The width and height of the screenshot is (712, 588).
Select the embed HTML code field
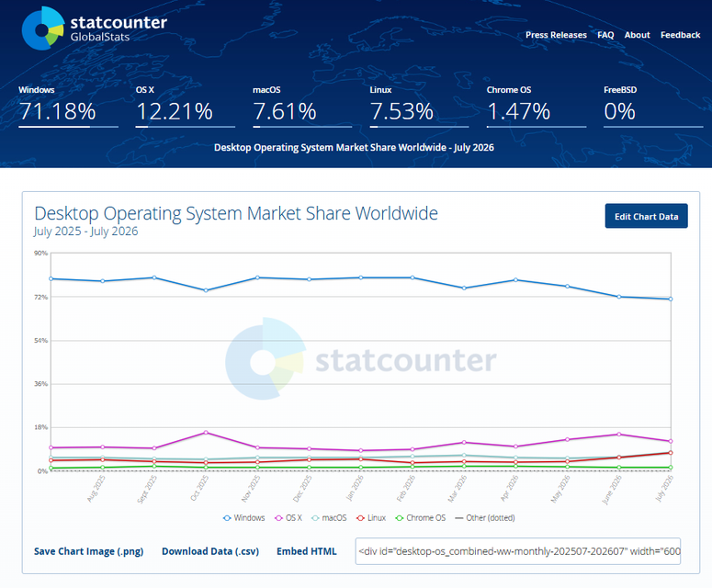[x=517, y=551]
